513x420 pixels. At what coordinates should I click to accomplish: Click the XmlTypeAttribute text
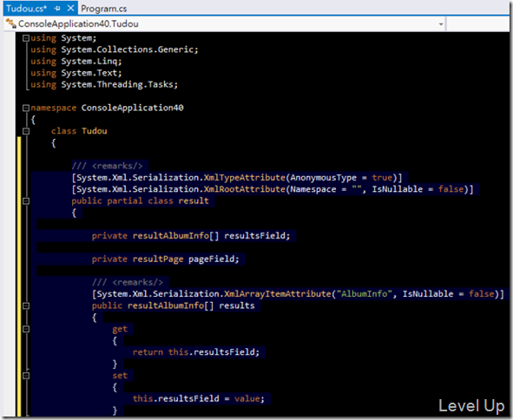(x=245, y=178)
